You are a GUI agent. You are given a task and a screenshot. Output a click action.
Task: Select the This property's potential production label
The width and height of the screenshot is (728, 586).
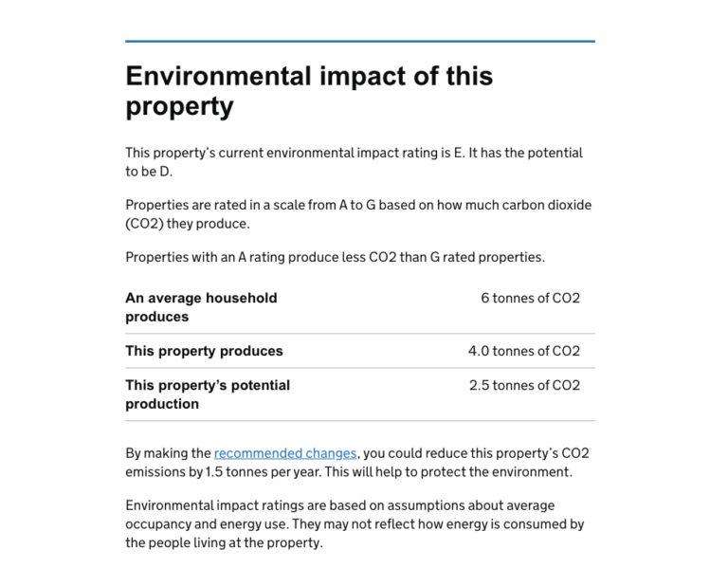[x=208, y=394]
